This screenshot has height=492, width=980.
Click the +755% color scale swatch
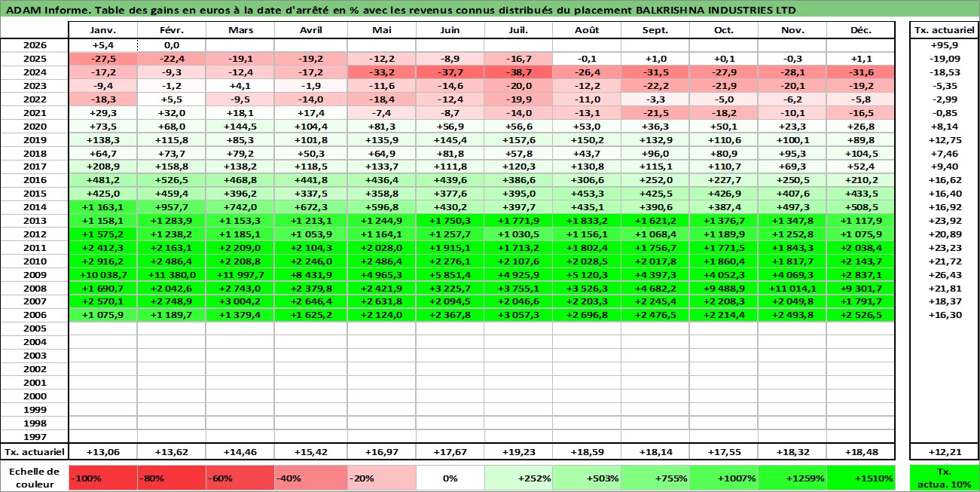[655, 478]
